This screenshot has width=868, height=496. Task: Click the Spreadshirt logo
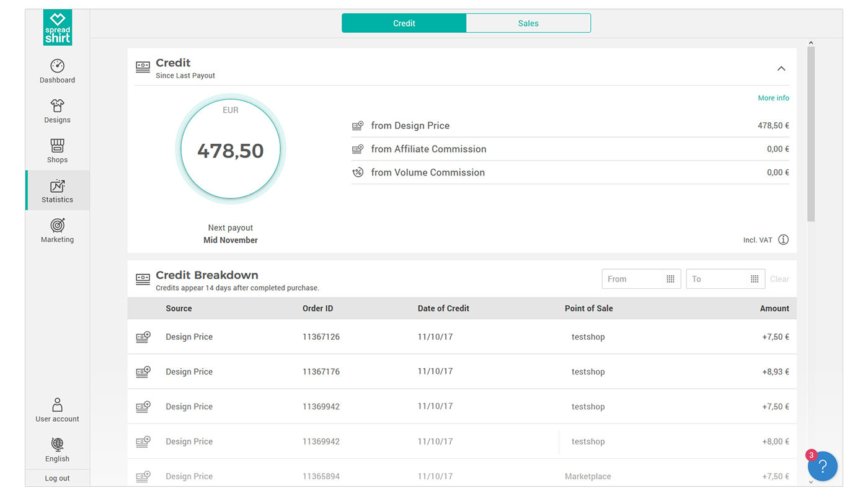[x=58, y=28]
